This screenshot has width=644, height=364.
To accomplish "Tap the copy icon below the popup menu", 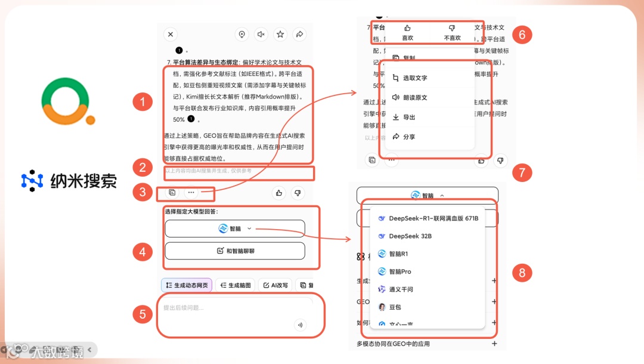I will (x=372, y=161).
